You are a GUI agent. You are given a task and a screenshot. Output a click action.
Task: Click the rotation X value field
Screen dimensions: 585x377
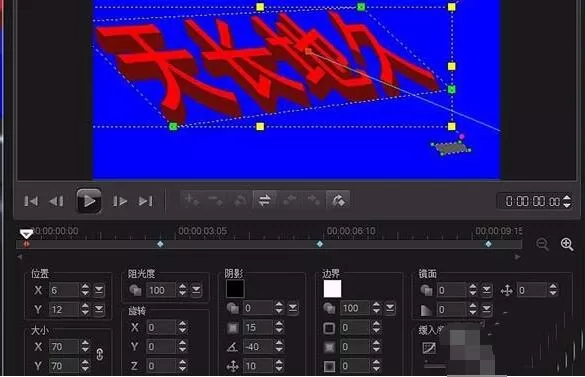tap(161, 328)
